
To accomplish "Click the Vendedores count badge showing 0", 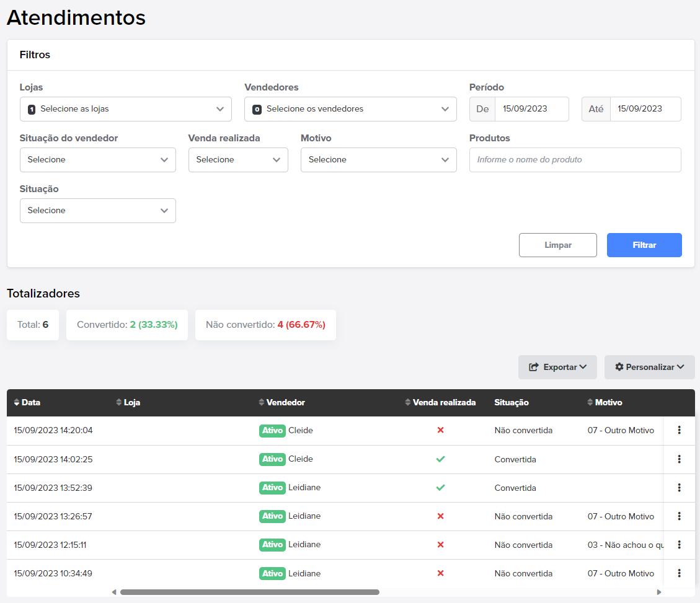I will coord(257,109).
